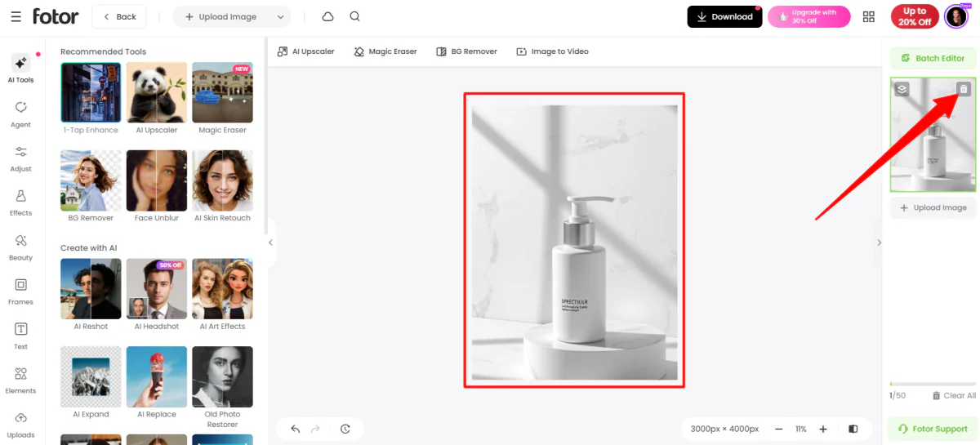Collapse the right panel arrow

click(x=879, y=243)
